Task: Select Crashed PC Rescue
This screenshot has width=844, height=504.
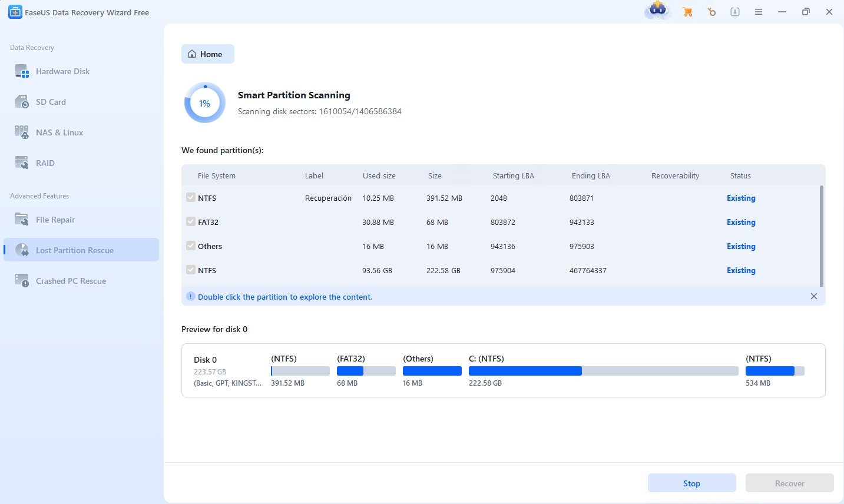Action: (x=70, y=281)
